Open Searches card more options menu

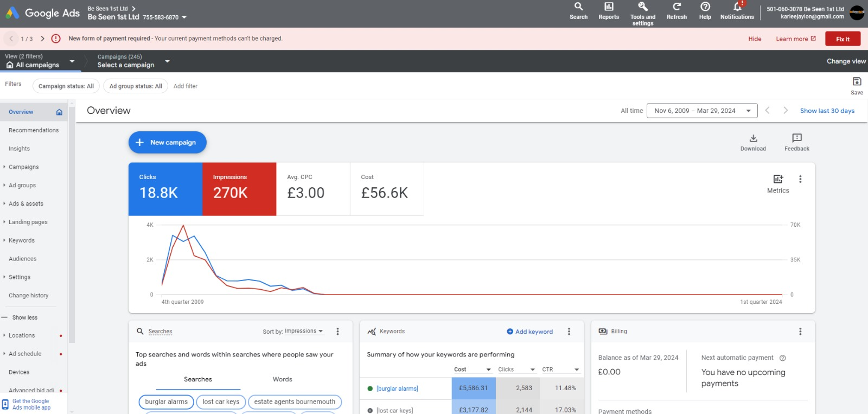coord(337,332)
